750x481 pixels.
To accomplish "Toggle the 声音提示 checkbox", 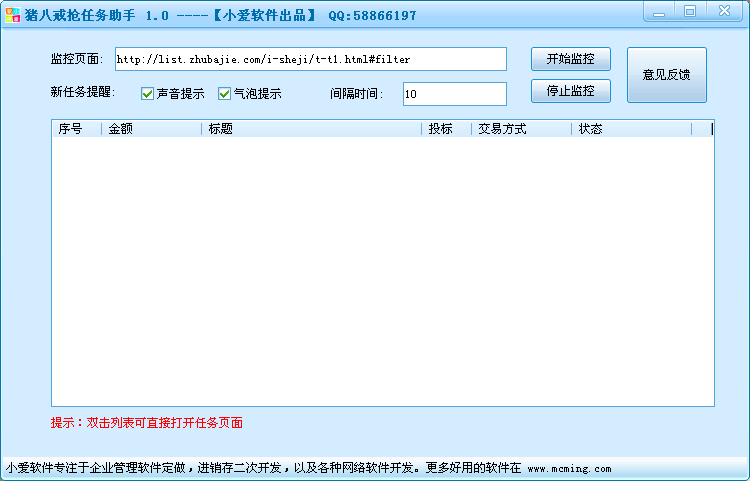I will [x=147, y=94].
